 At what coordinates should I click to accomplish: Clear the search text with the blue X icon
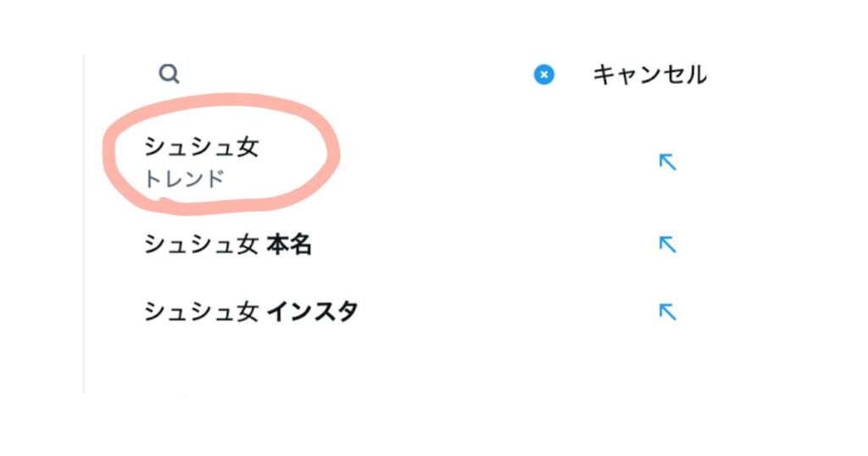[x=543, y=75]
